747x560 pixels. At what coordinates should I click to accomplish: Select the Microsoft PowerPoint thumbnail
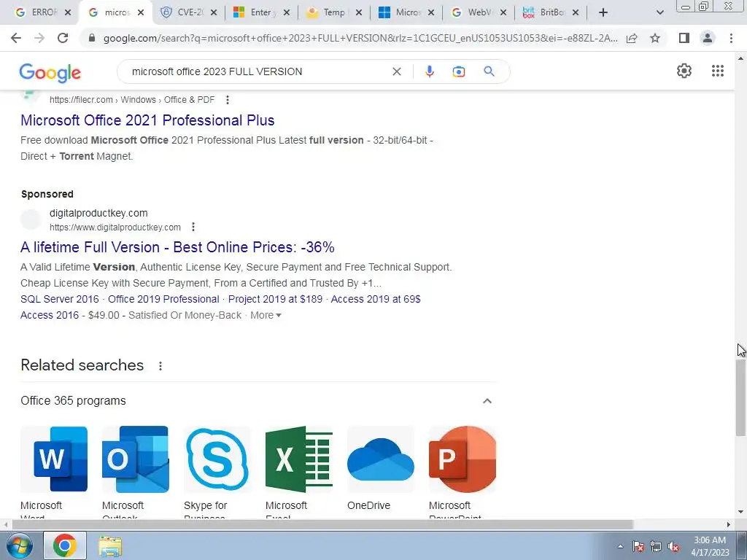(462, 459)
